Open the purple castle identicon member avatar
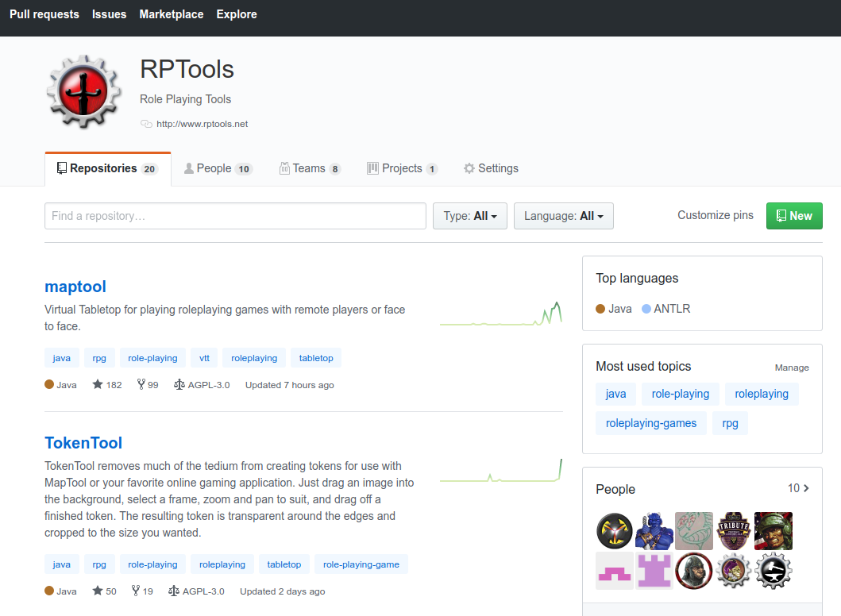The image size is (841, 616). pyautogui.click(x=654, y=571)
